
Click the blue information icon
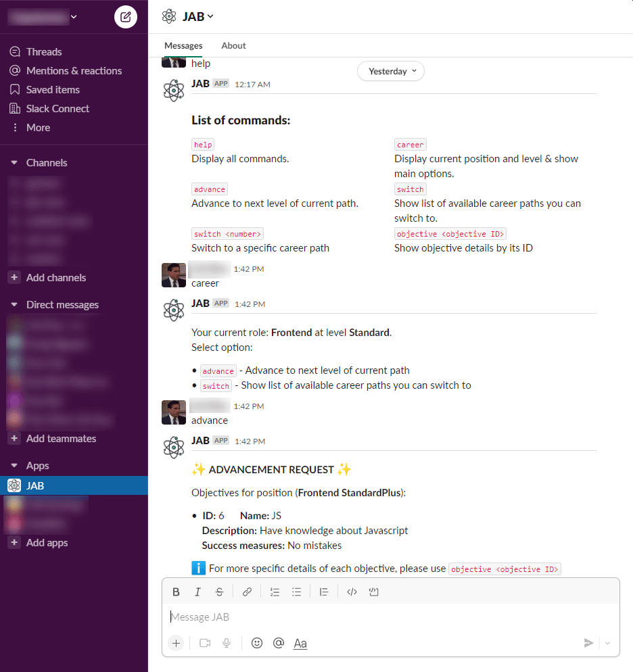click(198, 569)
